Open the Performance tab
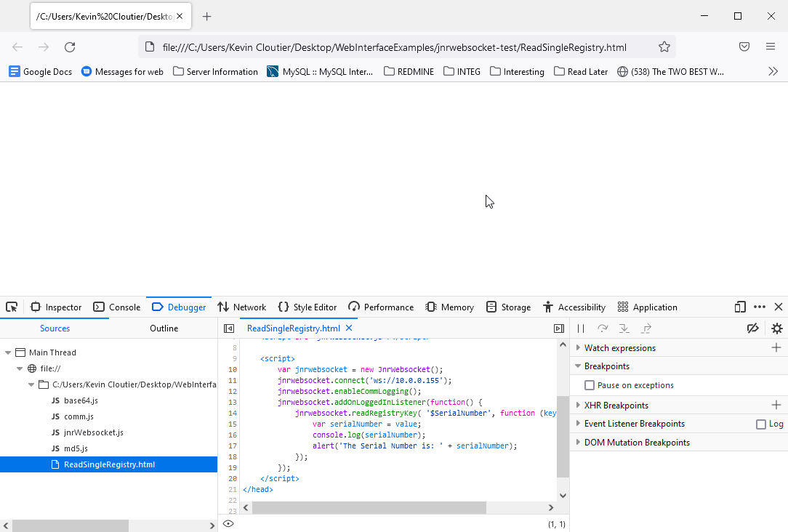Viewport: 788px width, 532px height. [x=381, y=307]
